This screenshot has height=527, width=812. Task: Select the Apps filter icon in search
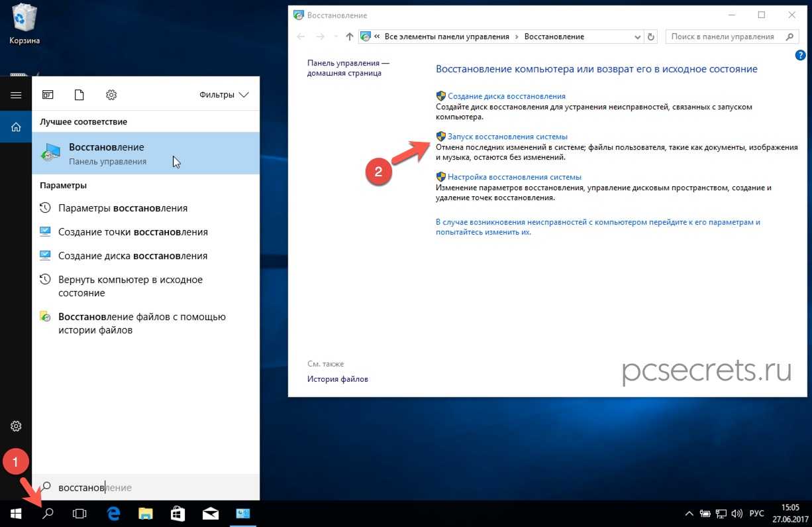[x=48, y=95]
